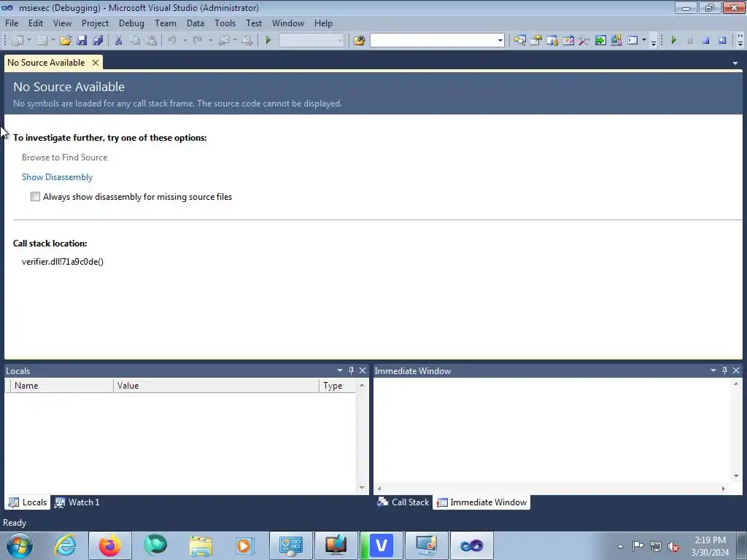747x560 pixels.
Task: Open Standard toolbar options overflow arrow
Action: coord(653,42)
